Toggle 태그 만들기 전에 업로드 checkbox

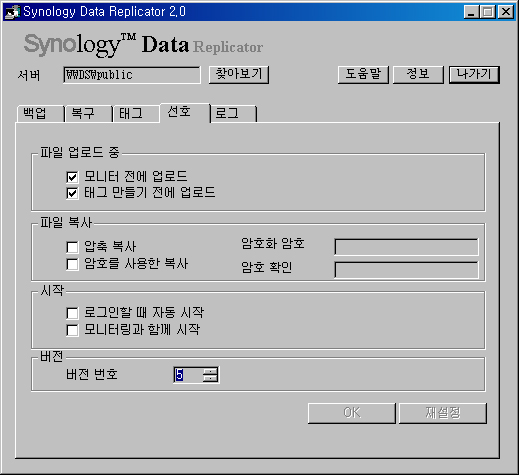pos(72,193)
